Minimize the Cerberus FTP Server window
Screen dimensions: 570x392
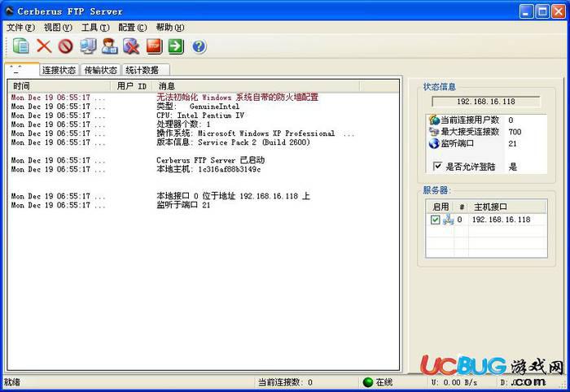(526, 11)
